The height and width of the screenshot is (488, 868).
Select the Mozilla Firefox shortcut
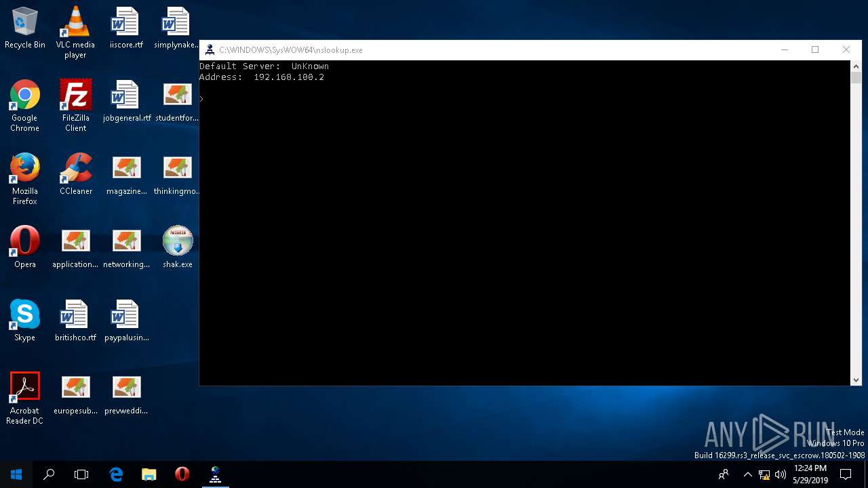(25, 179)
